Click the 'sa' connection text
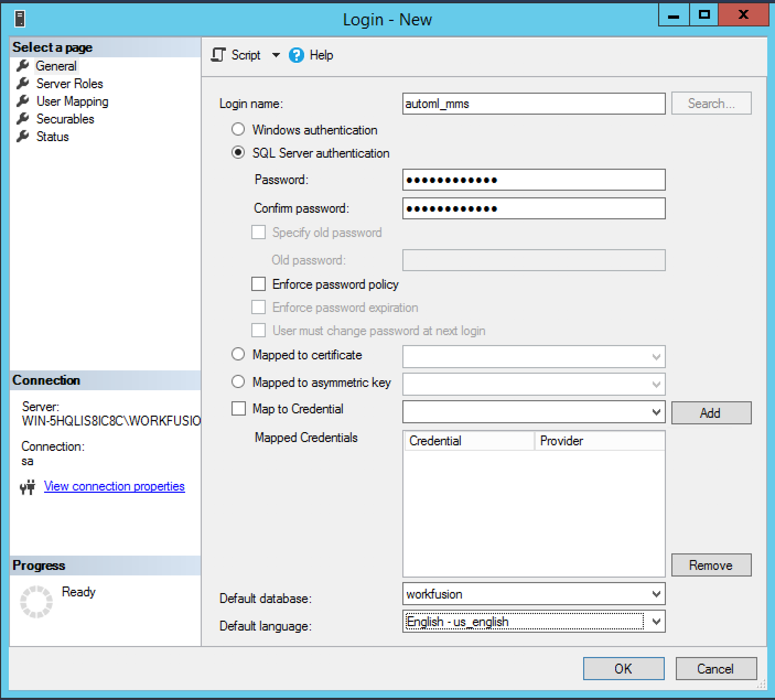 click(28, 461)
